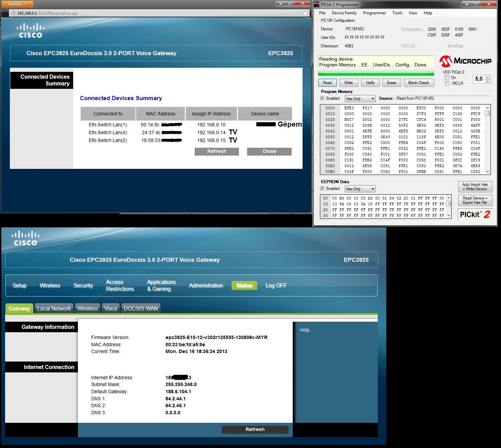The width and height of the screenshot is (501, 448).
Task: Click the Cisco logo in the top browser page
Action: click(30, 31)
